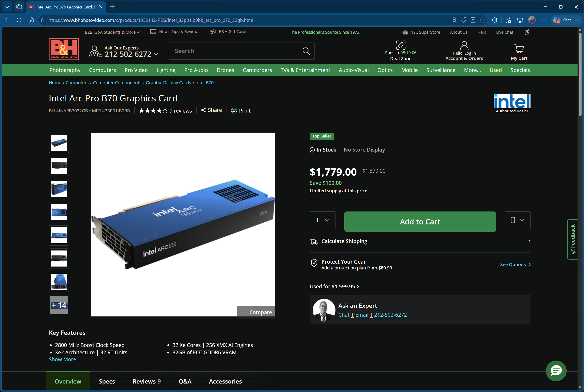Expand B2B, Gov, Students & More menu
The height and width of the screenshot is (392, 584).
[x=112, y=32]
